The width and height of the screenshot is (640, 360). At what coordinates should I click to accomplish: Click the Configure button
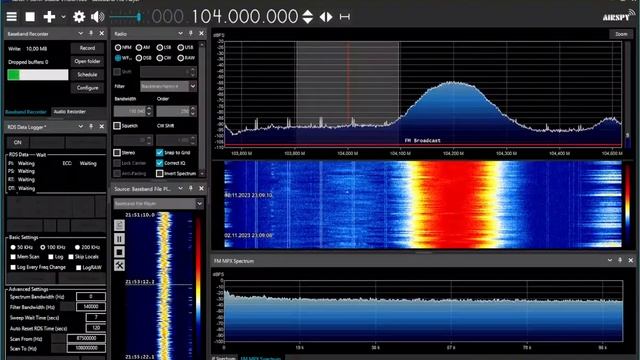click(x=87, y=88)
